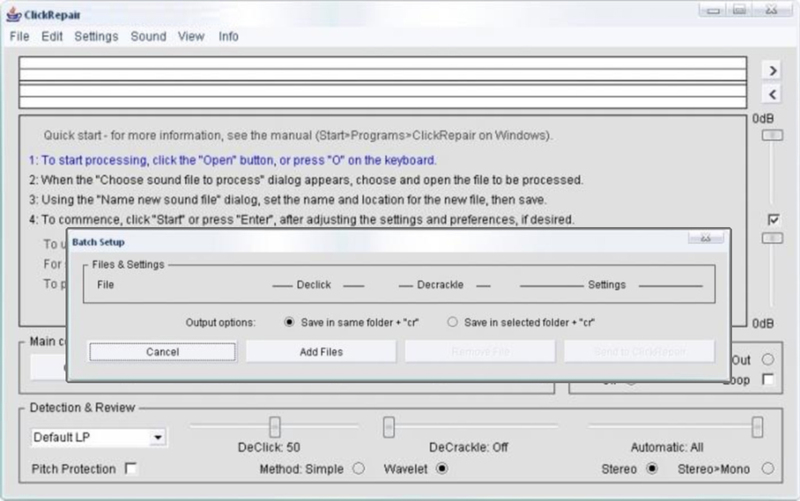
Task: Click Cancel in Batch Setup
Action: click(x=162, y=352)
